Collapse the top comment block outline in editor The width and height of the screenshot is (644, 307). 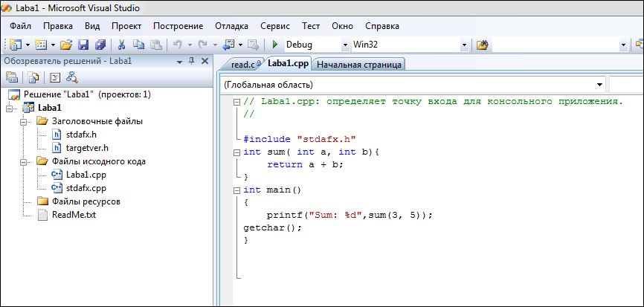pyautogui.click(x=236, y=102)
